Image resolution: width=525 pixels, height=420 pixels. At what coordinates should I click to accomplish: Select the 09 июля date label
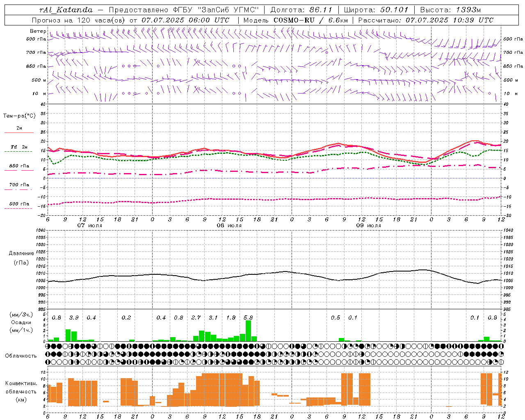tap(369, 226)
